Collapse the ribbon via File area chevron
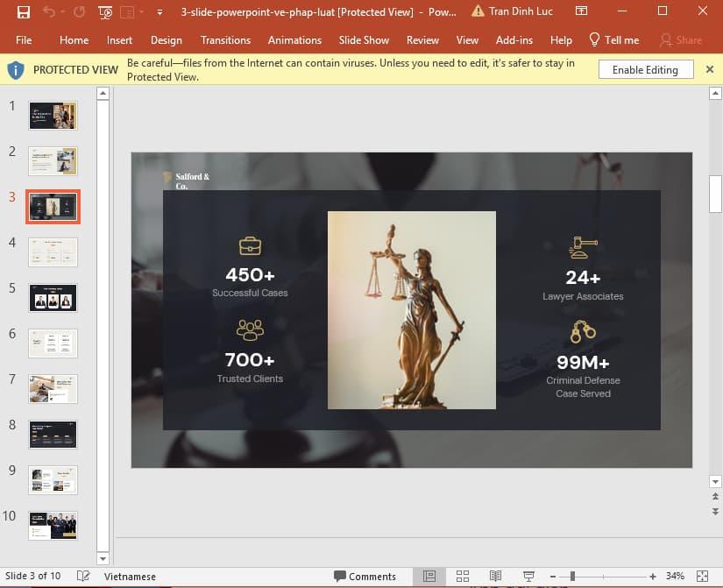The image size is (723, 588). tap(159, 13)
